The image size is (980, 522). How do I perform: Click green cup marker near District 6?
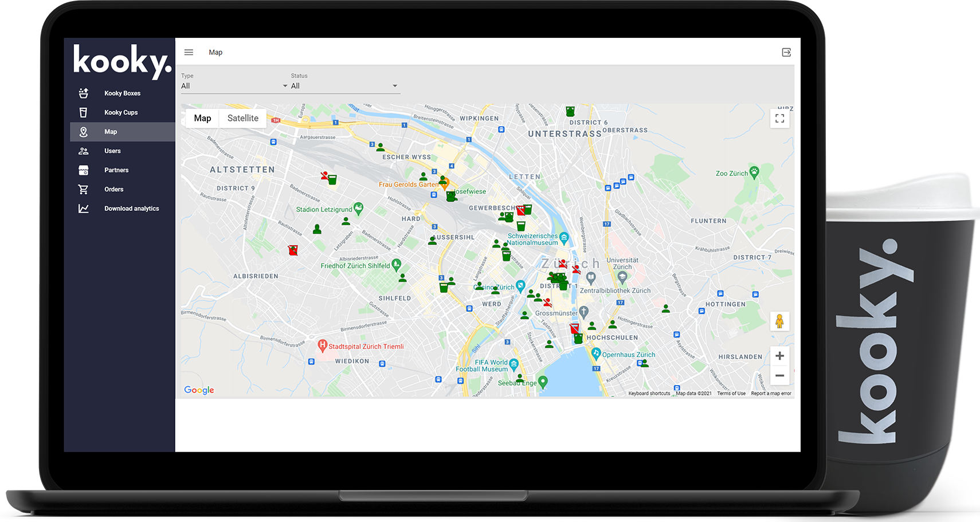pos(570,111)
